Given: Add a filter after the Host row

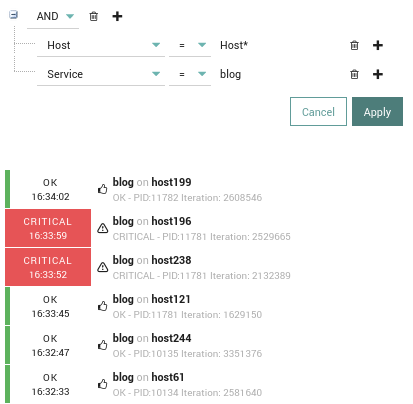Looking at the screenshot, I should tap(378, 45).
